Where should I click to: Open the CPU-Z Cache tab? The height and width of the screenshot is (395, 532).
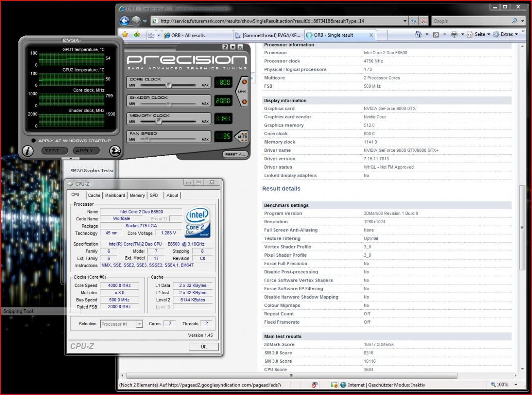tap(94, 195)
